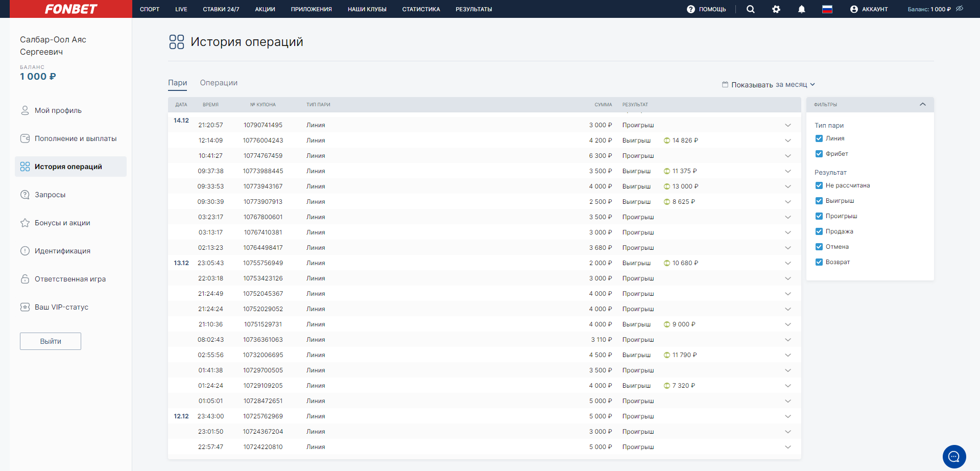The width and height of the screenshot is (980, 471).
Task: Click the FONBET logo
Action: click(71, 9)
